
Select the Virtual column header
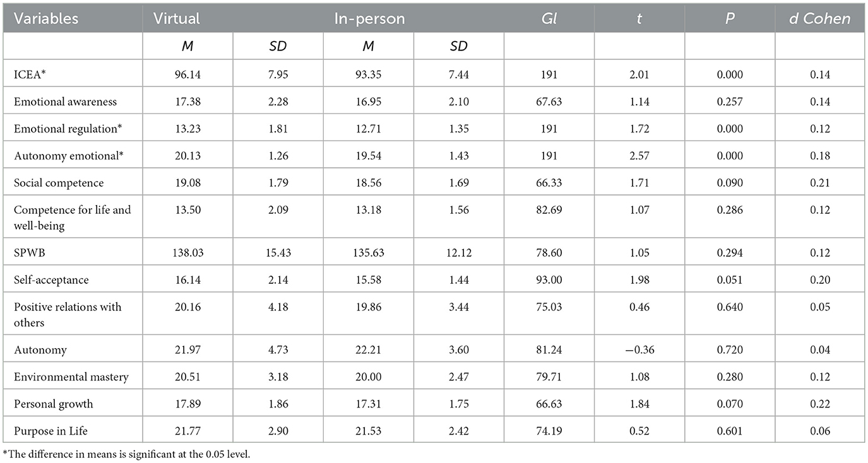point(177,18)
